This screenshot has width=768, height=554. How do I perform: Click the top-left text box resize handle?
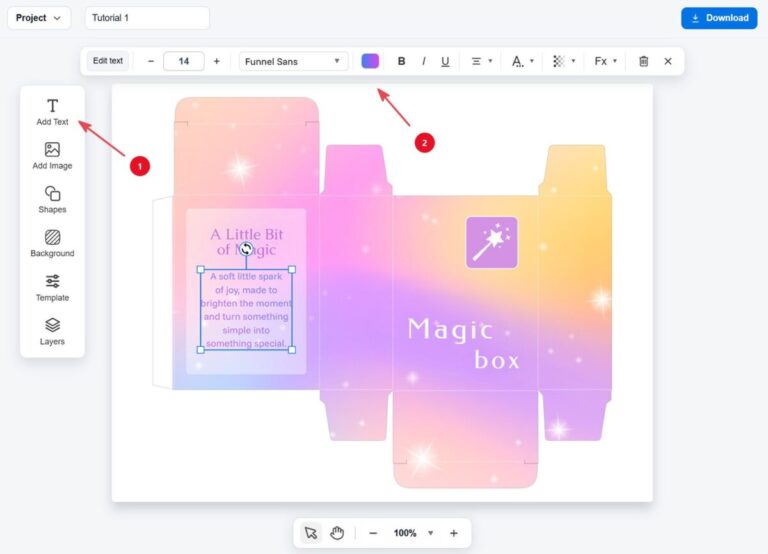[200, 269]
